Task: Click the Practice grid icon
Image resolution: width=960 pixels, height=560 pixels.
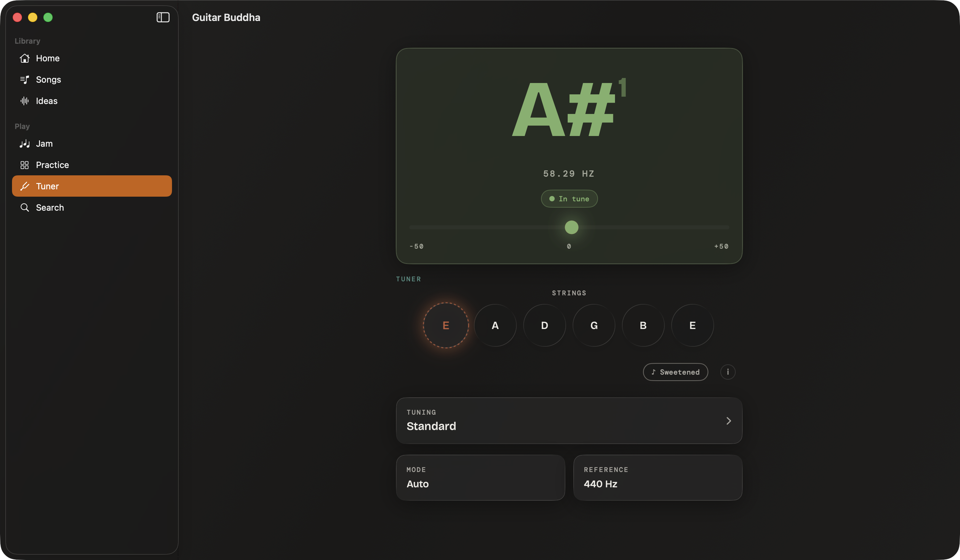Action: coord(25,165)
